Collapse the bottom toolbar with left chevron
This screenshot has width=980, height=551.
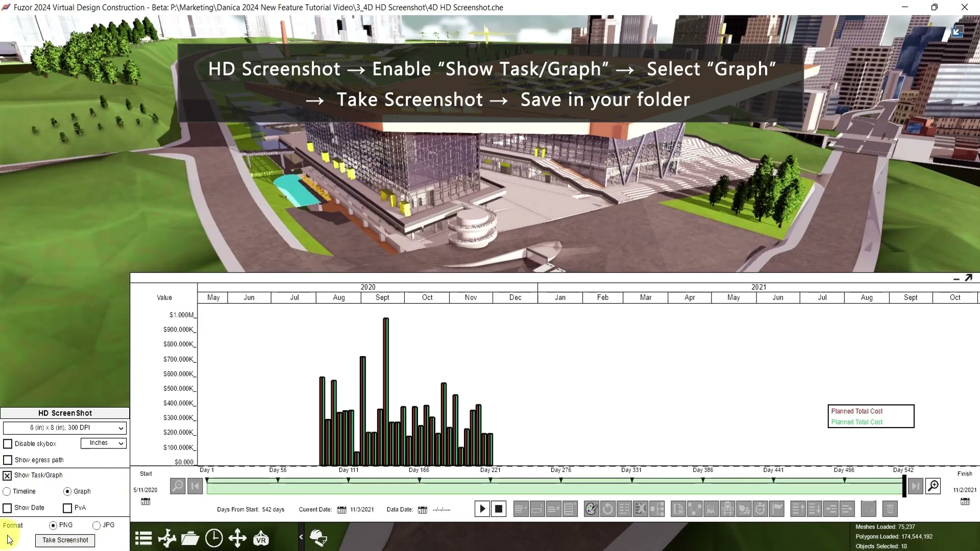point(301,537)
